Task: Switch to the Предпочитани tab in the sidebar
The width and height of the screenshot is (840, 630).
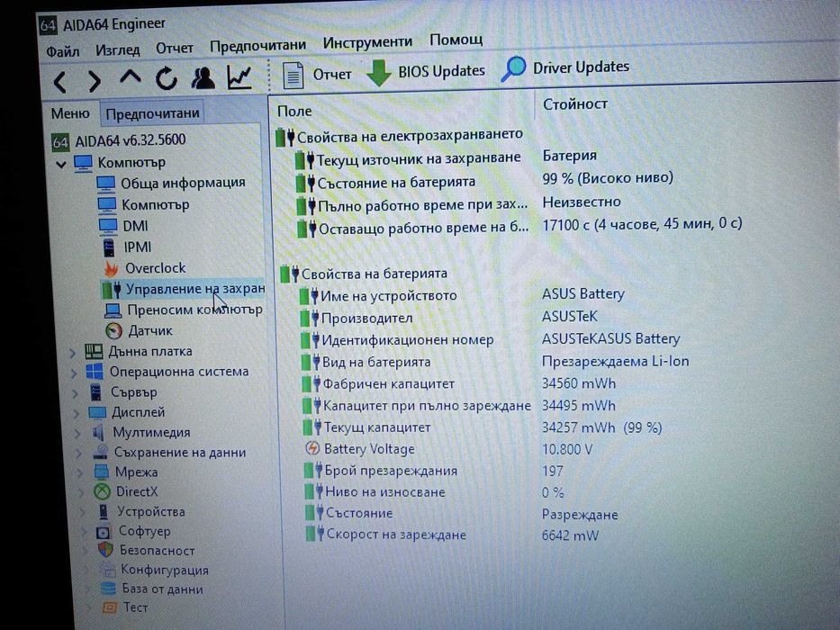Action: coord(153,113)
